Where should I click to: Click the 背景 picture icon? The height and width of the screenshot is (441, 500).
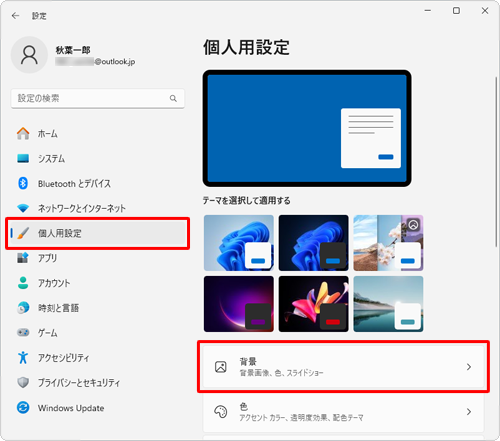click(221, 367)
